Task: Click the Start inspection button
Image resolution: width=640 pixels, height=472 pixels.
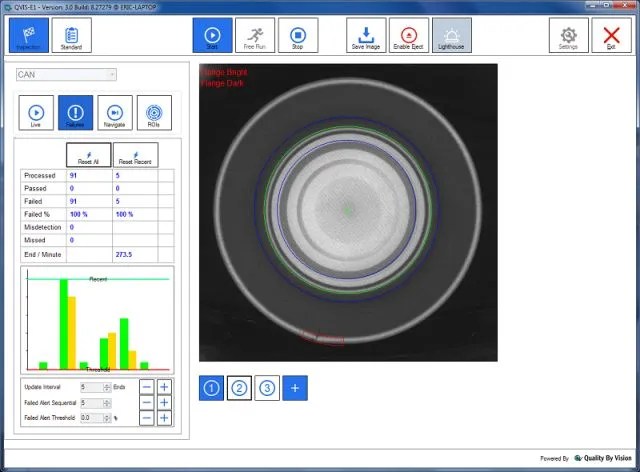Action: click(212, 35)
